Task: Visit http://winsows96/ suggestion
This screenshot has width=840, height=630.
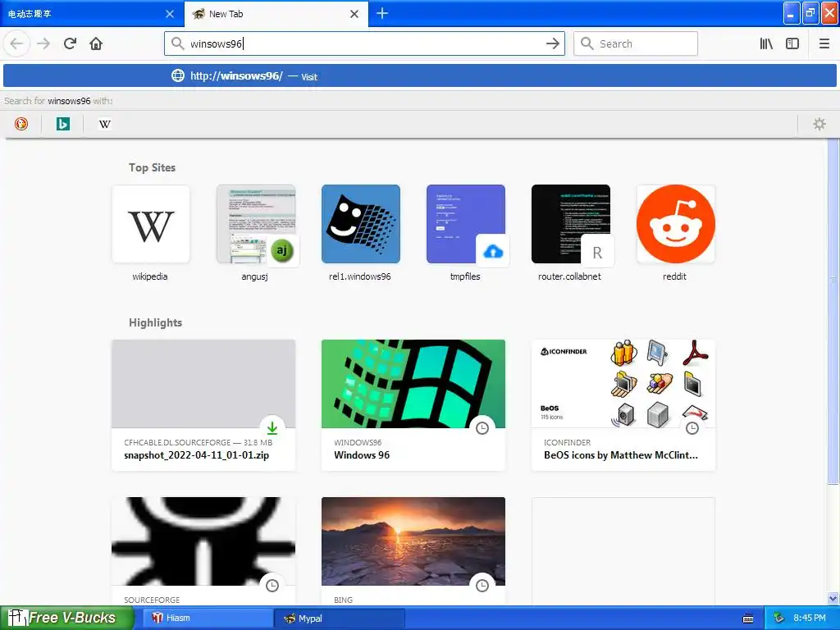Action: [x=419, y=75]
